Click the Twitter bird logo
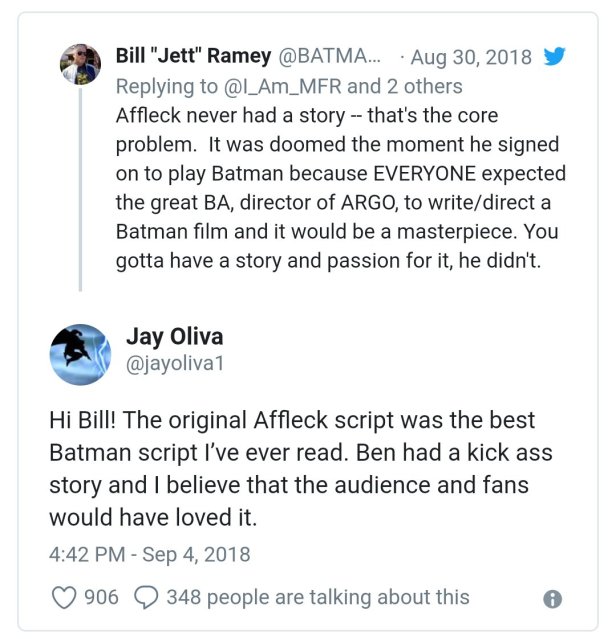Viewport: 616px width, 639px height. point(553,57)
